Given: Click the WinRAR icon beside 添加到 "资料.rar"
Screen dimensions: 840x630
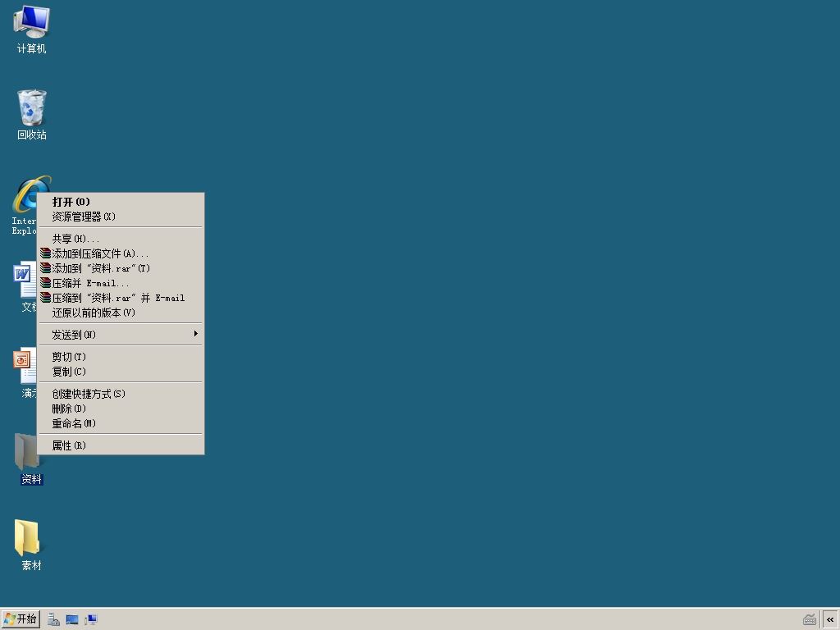Looking at the screenshot, I should click(x=46, y=268).
